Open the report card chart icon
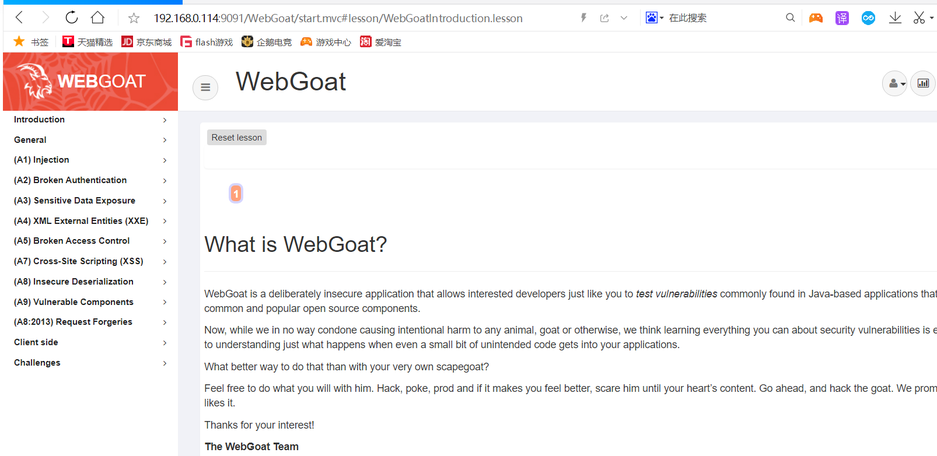 pos(922,85)
